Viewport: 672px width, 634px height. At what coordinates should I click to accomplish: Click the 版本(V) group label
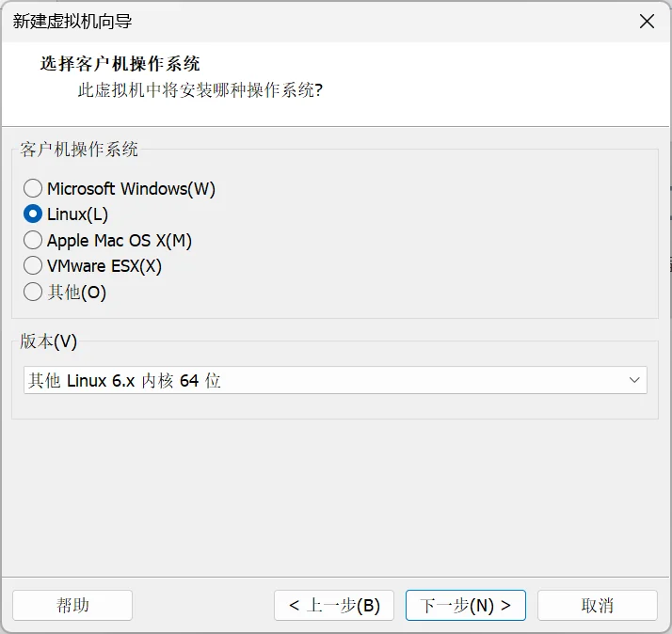point(48,341)
